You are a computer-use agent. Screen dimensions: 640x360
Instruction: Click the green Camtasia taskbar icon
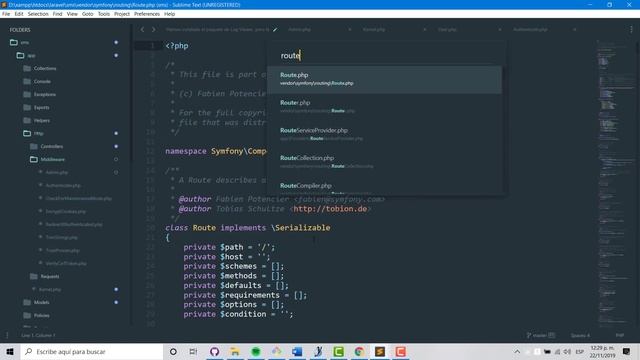(338, 351)
